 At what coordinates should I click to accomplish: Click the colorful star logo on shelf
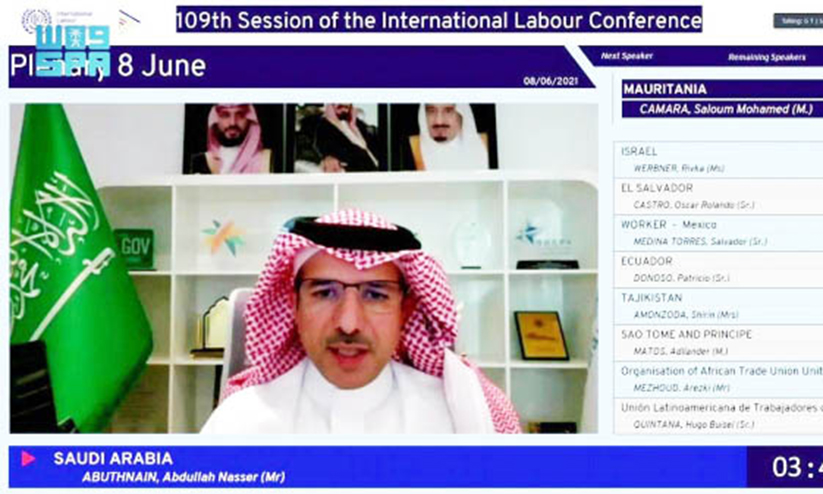(223, 237)
